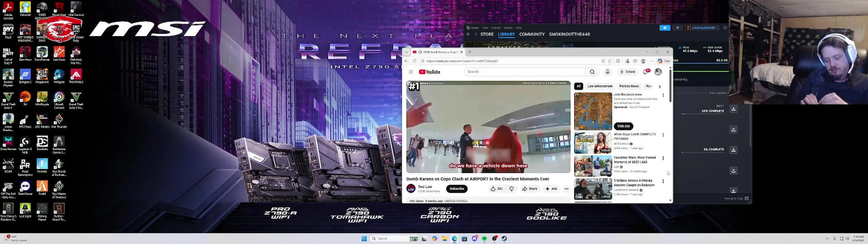The width and height of the screenshot is (868, 244).
Task: Click the YouTube search input field
Action: pos(525,72)
